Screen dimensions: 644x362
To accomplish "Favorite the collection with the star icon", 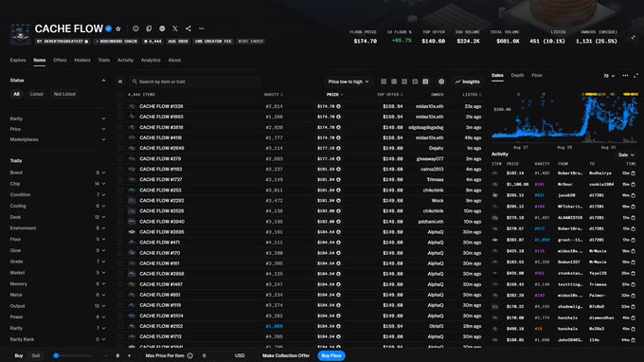I will 118,28.
